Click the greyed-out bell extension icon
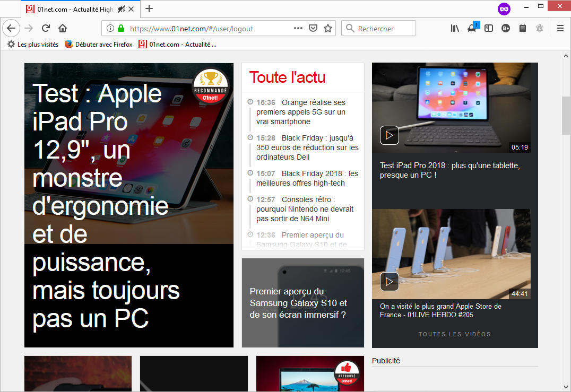Viewport: 571px width, 392px height. coord(540,29)
